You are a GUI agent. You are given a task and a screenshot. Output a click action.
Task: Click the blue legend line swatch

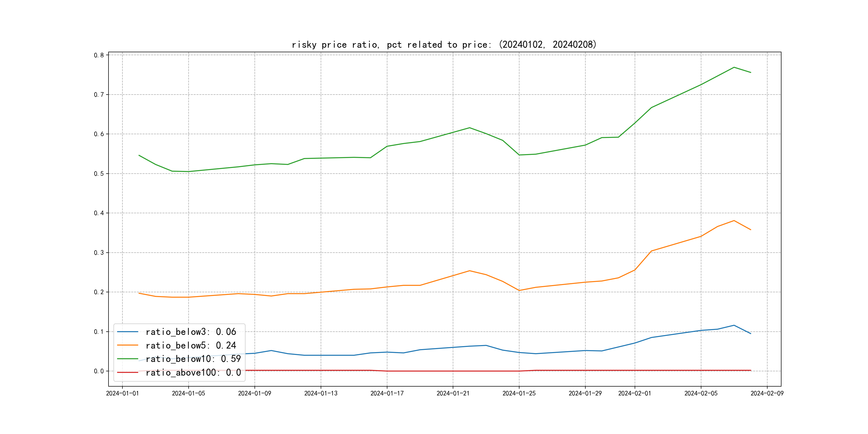pos(128,332)
